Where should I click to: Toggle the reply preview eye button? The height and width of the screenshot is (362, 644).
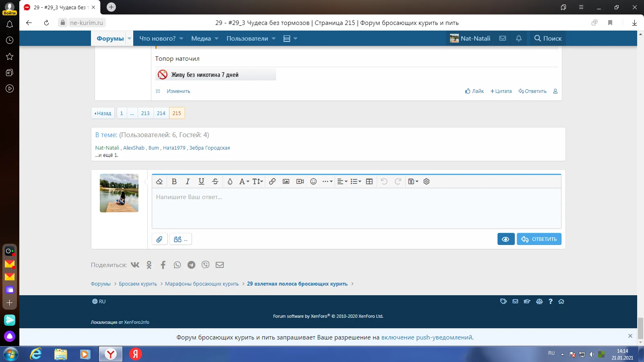pyautogui.click(x=506, y=239)
